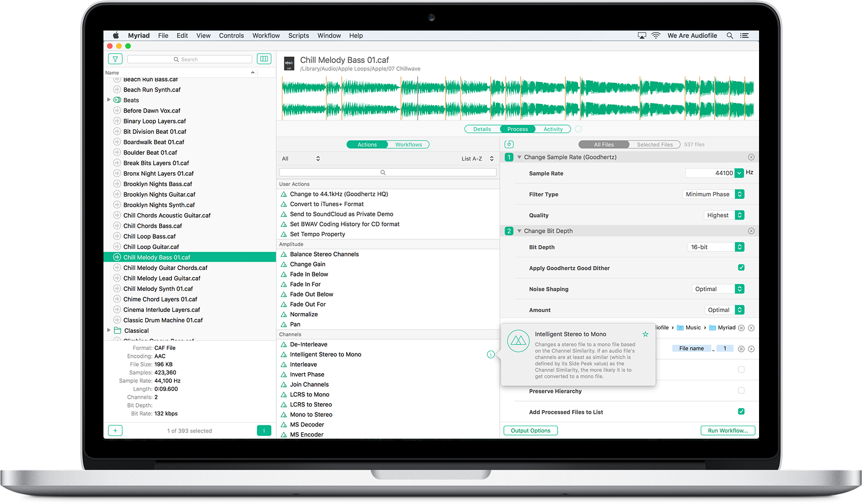
Task: Open the Spotlight search icon in the menu bar
Action: [730, 35]
